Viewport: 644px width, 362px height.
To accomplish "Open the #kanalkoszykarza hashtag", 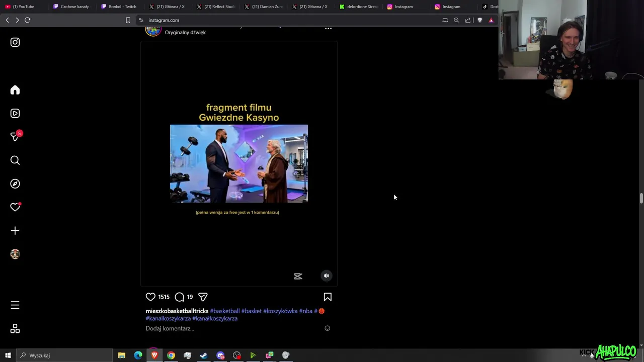I will [168, 319].
